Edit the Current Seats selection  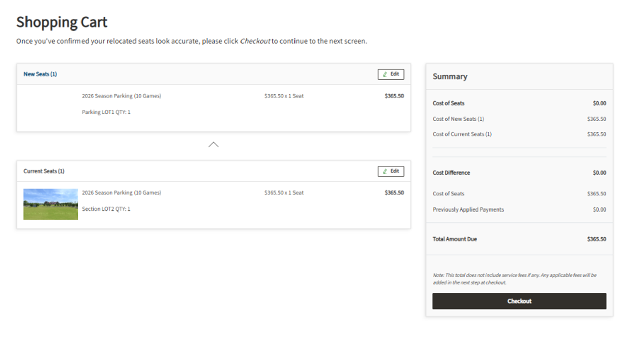tap(391, 171)
